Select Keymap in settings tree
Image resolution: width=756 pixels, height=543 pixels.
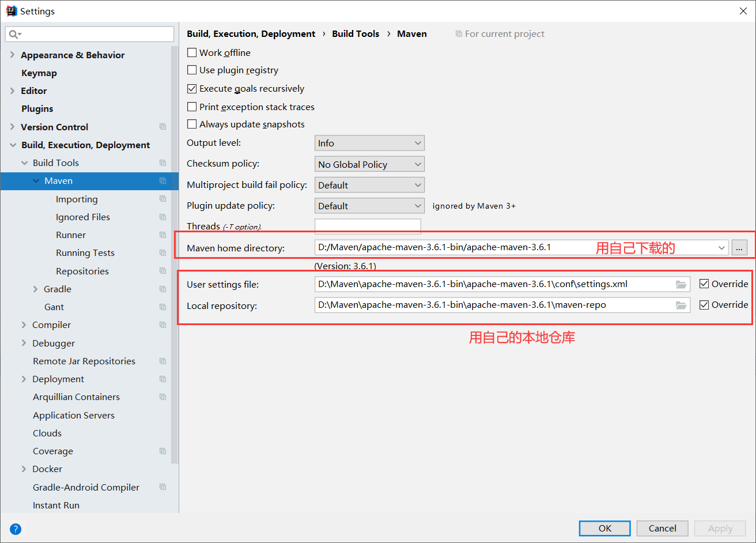click(39, 73)
